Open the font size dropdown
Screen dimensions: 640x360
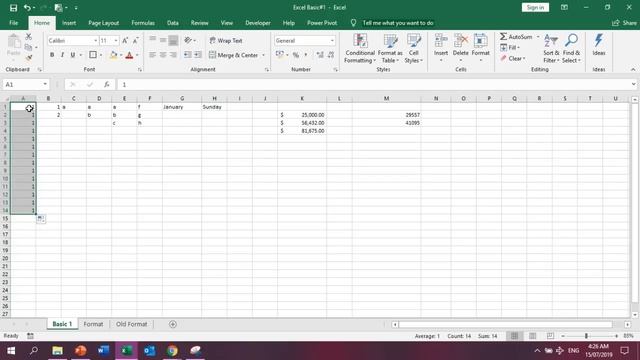click(116, 40)
